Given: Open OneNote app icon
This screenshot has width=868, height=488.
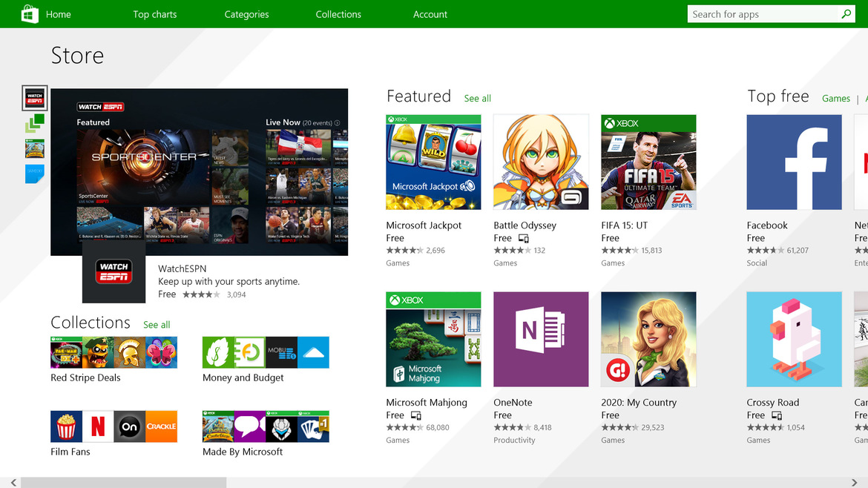Looking at the screenshot, I should (x=541, y=339).
